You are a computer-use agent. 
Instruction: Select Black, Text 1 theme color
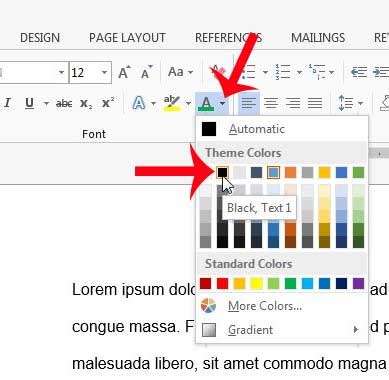(222, 172)
